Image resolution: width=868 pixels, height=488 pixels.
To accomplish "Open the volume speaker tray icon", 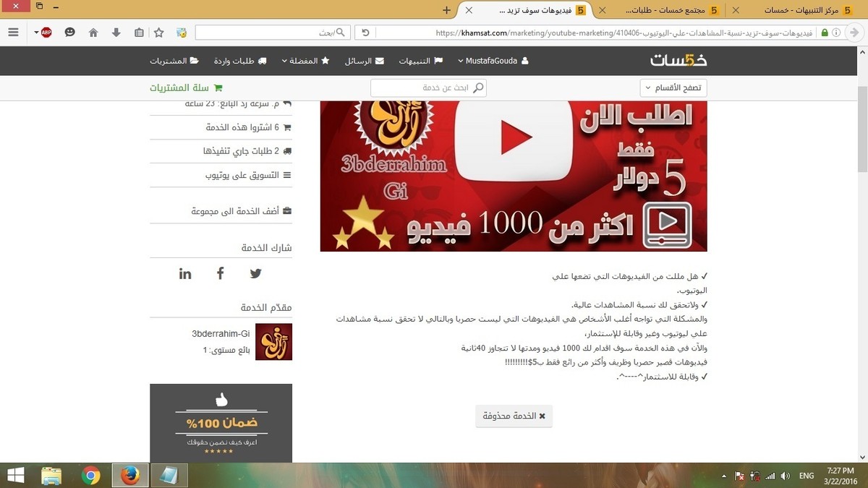I will [785, 476].
